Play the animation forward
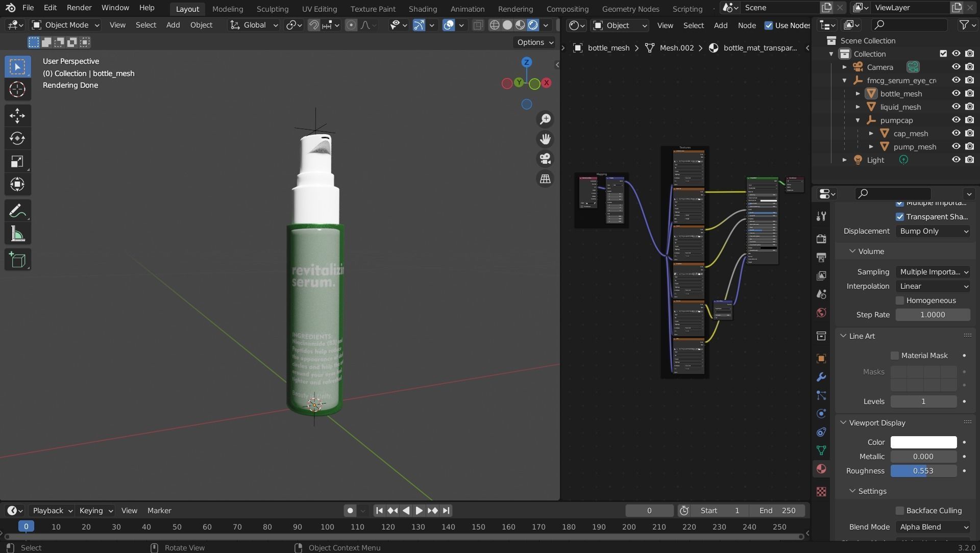The image size is (980, 553). tap(419, 511)
